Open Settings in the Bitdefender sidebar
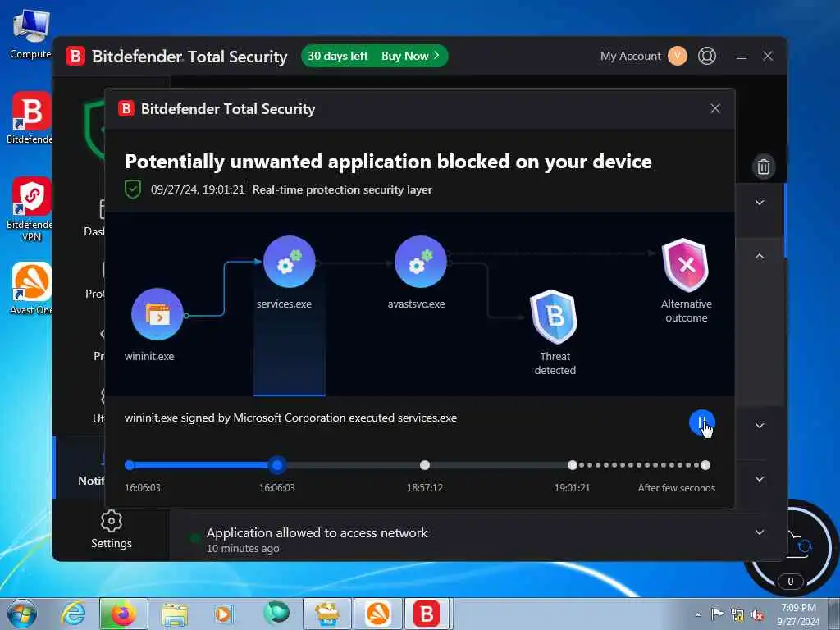The width and height of the screenshot is (840, 630). click(x=111, y=530)
